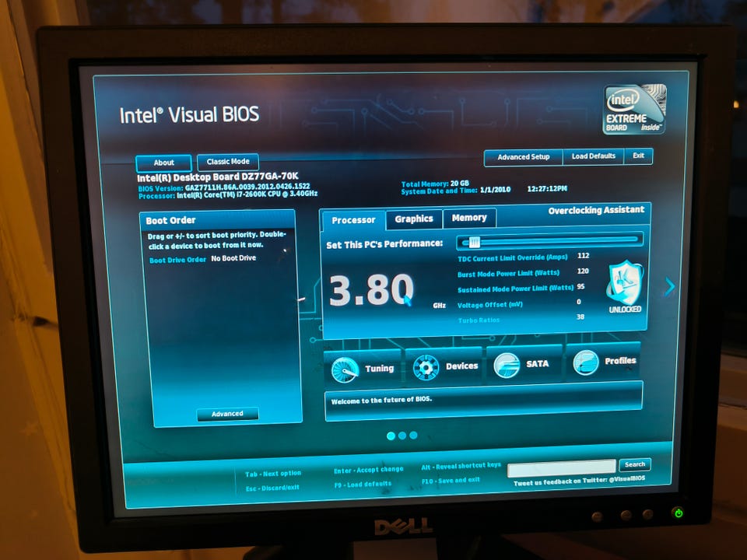The image size is (747, 560).
Task: Click the Turbo Ratios label
Action: (479, 320)
